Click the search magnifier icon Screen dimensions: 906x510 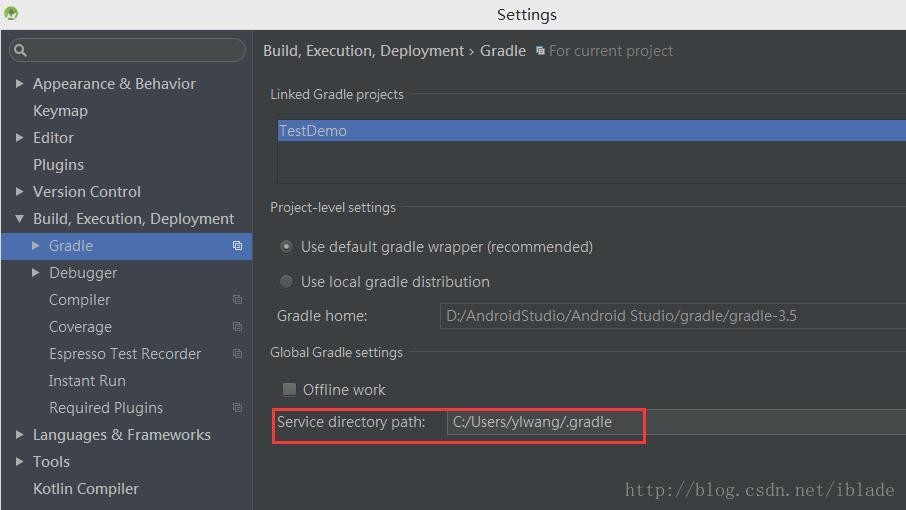coord(21,50)
